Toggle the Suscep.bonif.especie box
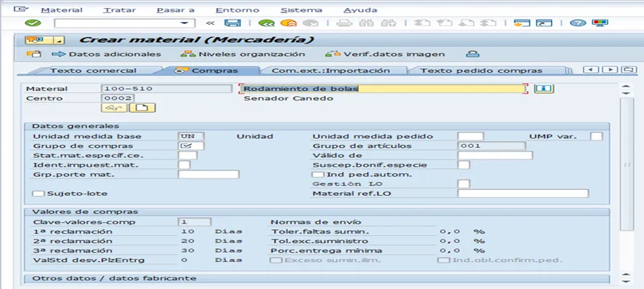 (464, 165)
